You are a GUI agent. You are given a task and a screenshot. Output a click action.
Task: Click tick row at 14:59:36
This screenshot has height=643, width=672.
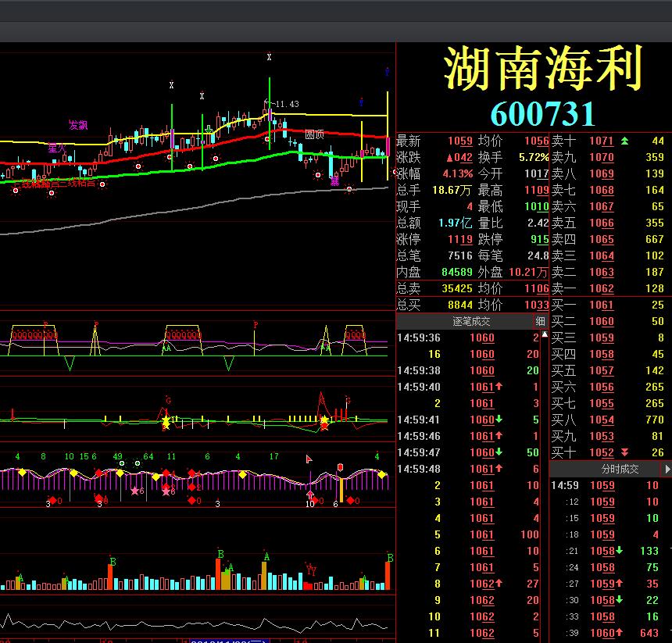pyautogui.click(x=468, y=338)
